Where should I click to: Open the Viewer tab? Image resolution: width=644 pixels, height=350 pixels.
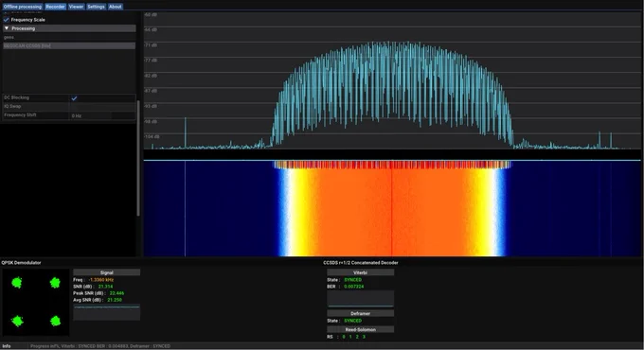tap(76, 7)
